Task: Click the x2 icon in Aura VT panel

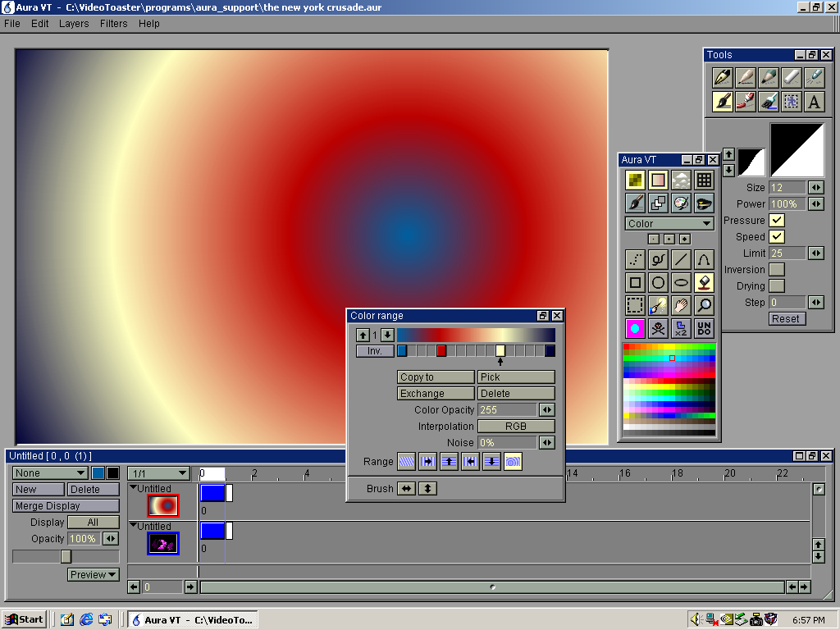Action: click(681, 328)
